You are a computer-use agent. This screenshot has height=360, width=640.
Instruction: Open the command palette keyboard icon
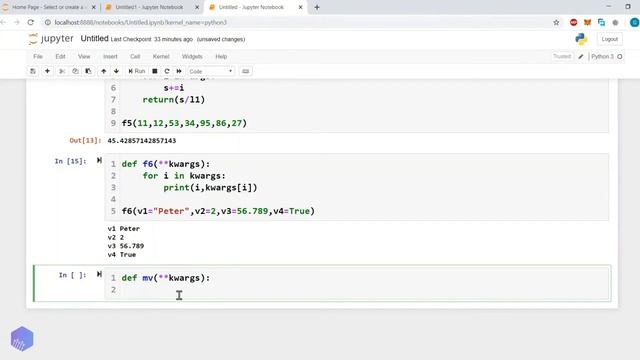coord(245,71)
